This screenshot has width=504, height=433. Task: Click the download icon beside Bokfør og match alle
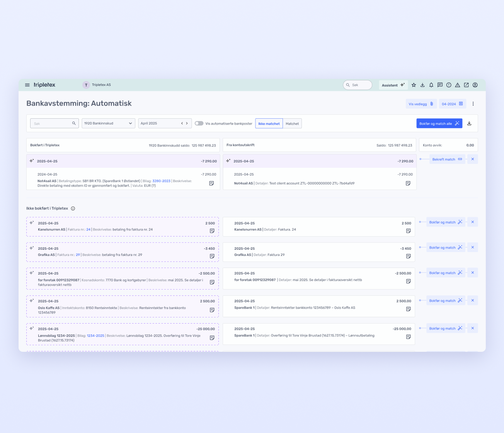click(x=469, y=124)
